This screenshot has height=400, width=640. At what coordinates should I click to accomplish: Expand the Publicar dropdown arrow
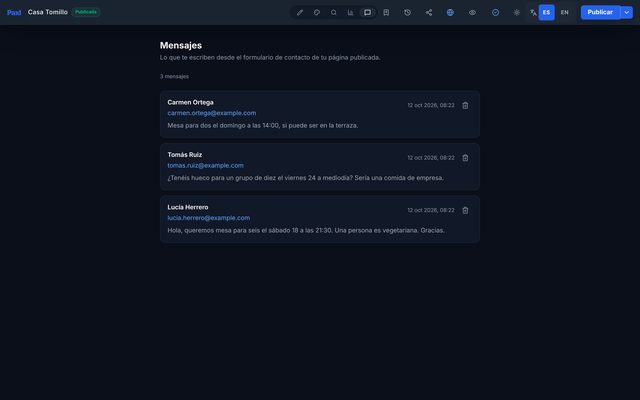[x=627, y=12]
